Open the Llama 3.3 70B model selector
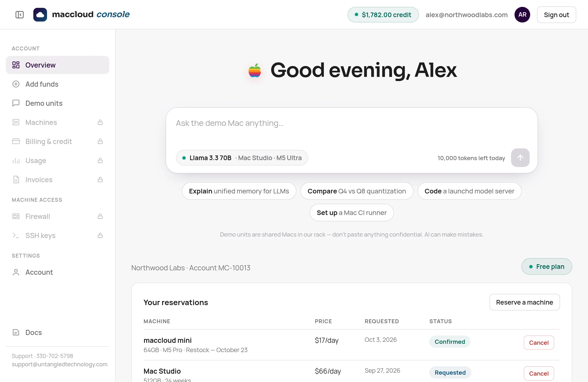The image size is (588, 382). coord(242,158)
